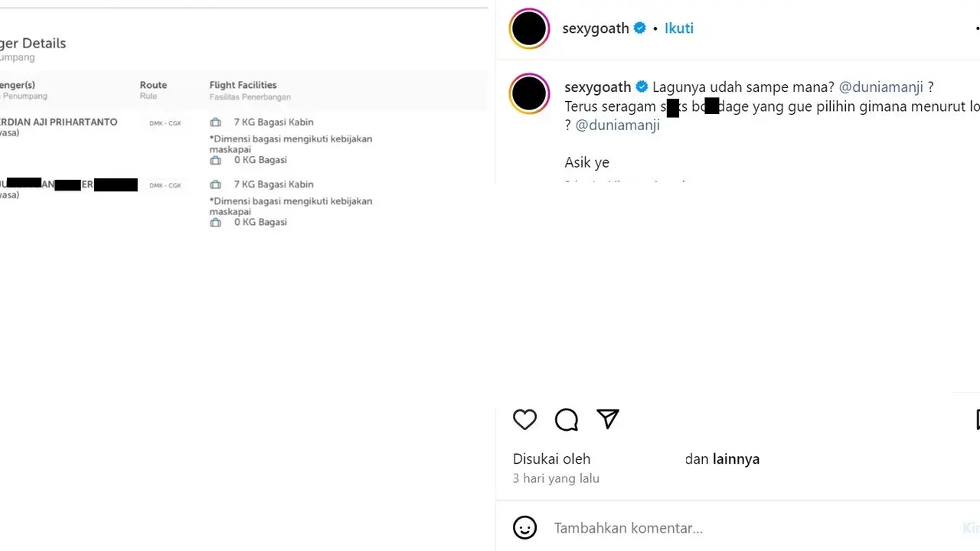
Task: Share the post via the paper plane icon
Action: (607, 419)
